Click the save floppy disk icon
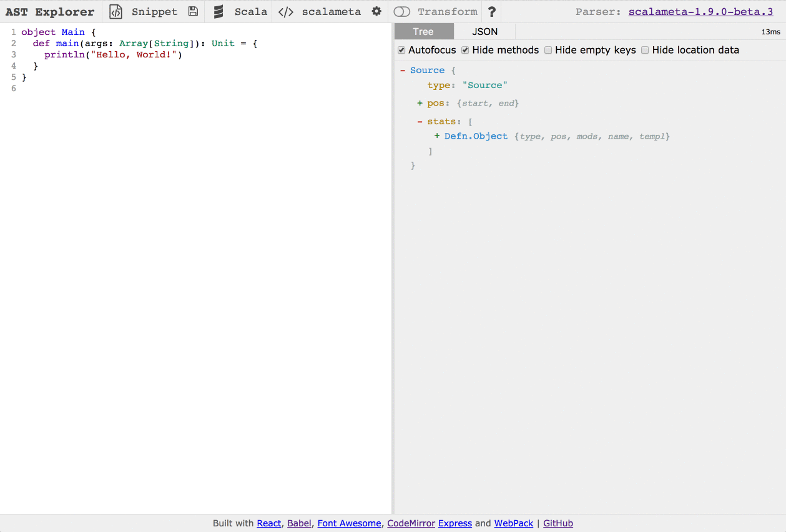 point(193,11)
